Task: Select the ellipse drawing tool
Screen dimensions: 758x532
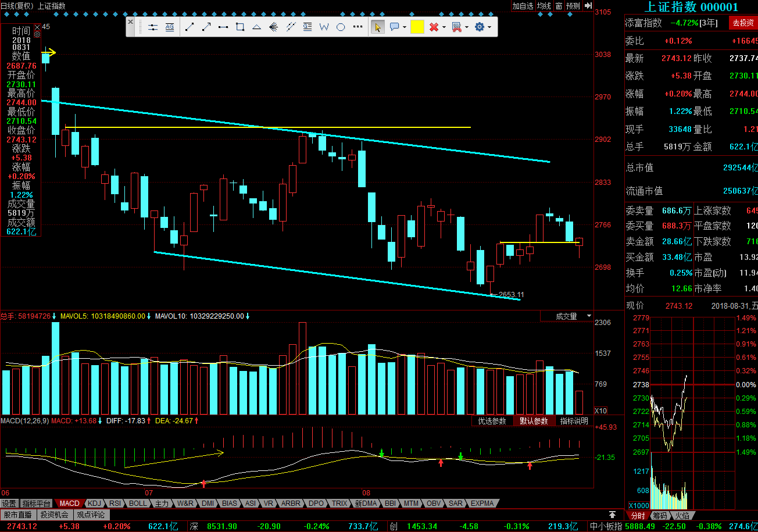Action: [341, 27]
